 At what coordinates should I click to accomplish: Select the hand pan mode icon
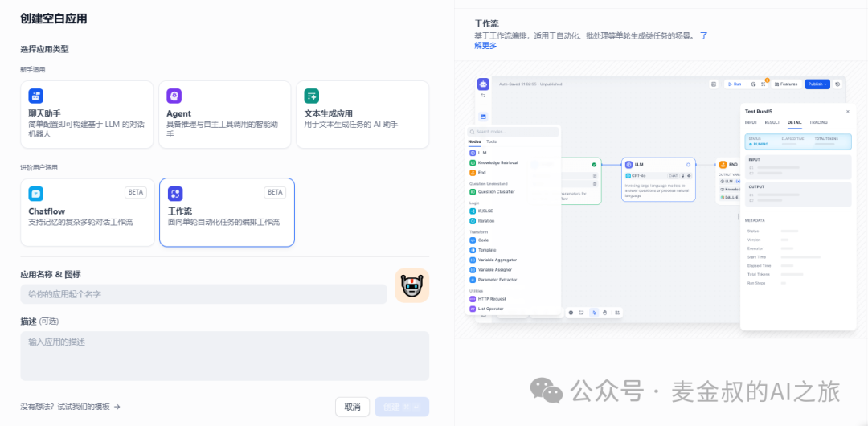point(605,313)
